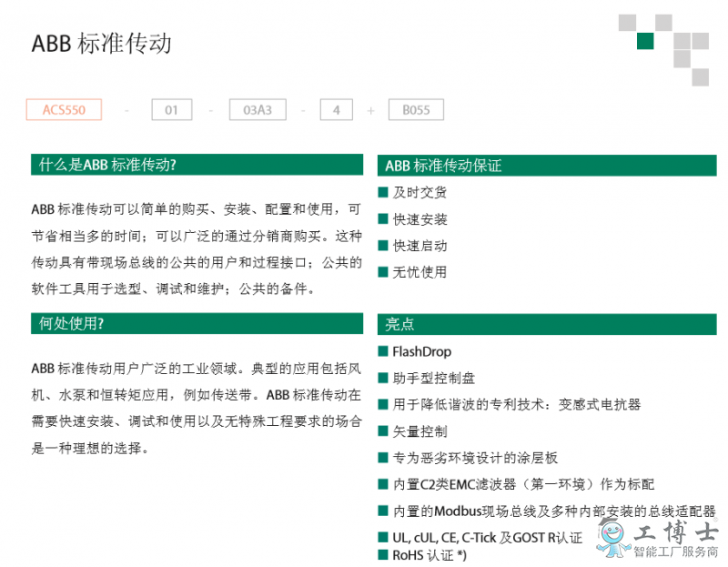Select the 快速安装 list item
Viewport: 728px width, 567px height.
coord(413,219)
